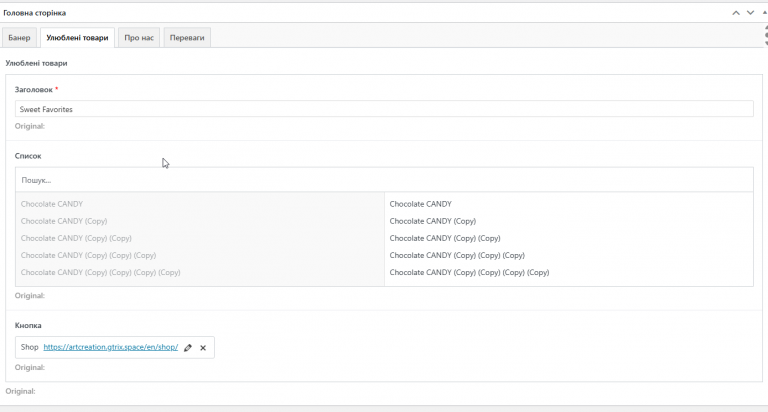Remove right-side Chocolate CANDY (Copy) (Copy) (Copy)
Screen dimensions: 768x412
[457, 255]
